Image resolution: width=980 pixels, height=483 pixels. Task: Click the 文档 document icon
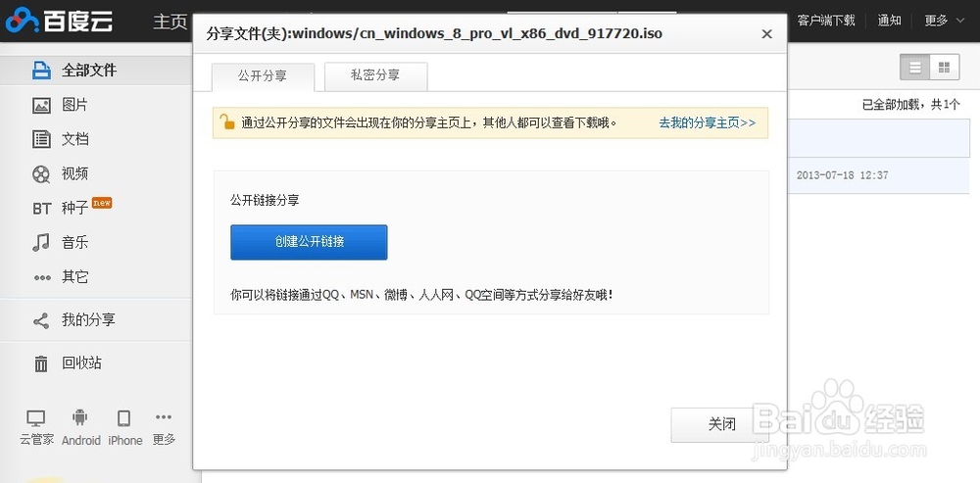click(41, 139)
